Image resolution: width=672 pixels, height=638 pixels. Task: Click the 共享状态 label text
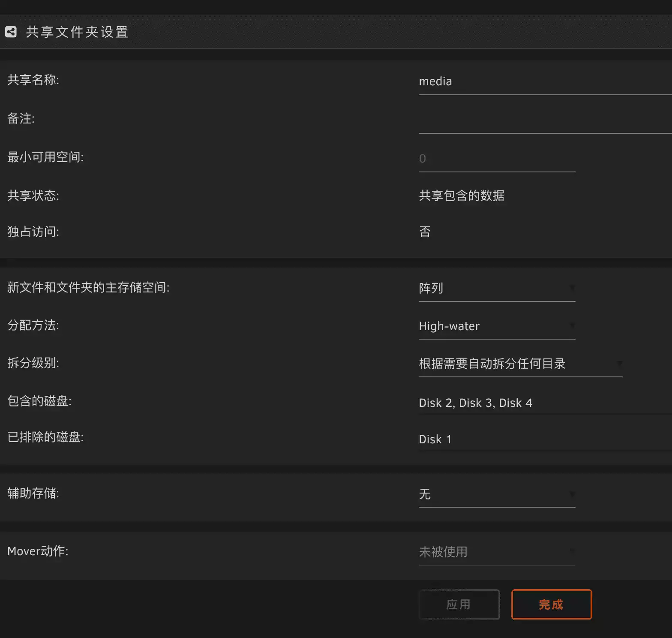(33, 196)
